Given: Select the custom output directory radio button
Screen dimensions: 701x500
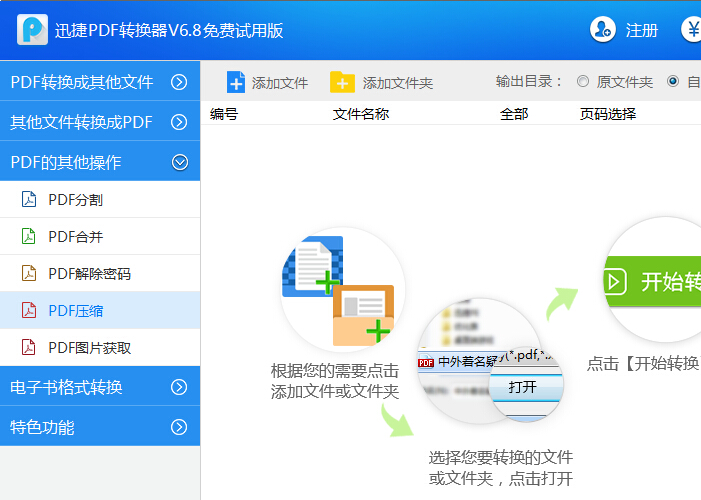Looking at the screenshot, I should pos(673,81).
